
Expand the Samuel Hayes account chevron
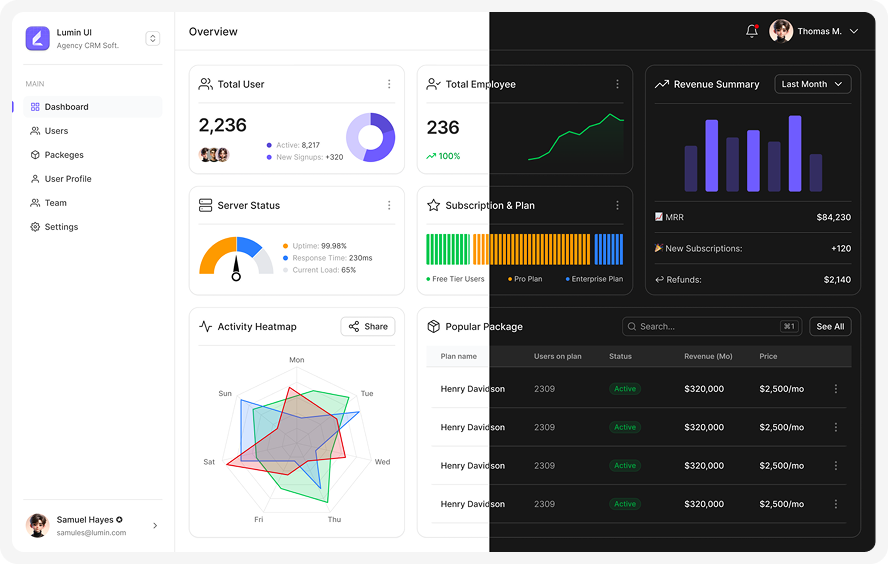(154, 526)
